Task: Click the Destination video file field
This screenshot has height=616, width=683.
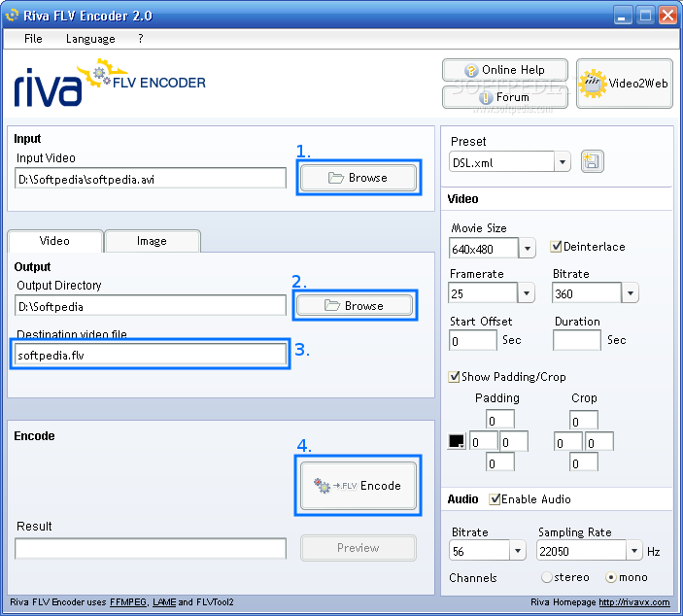Action: click(151, 355)
